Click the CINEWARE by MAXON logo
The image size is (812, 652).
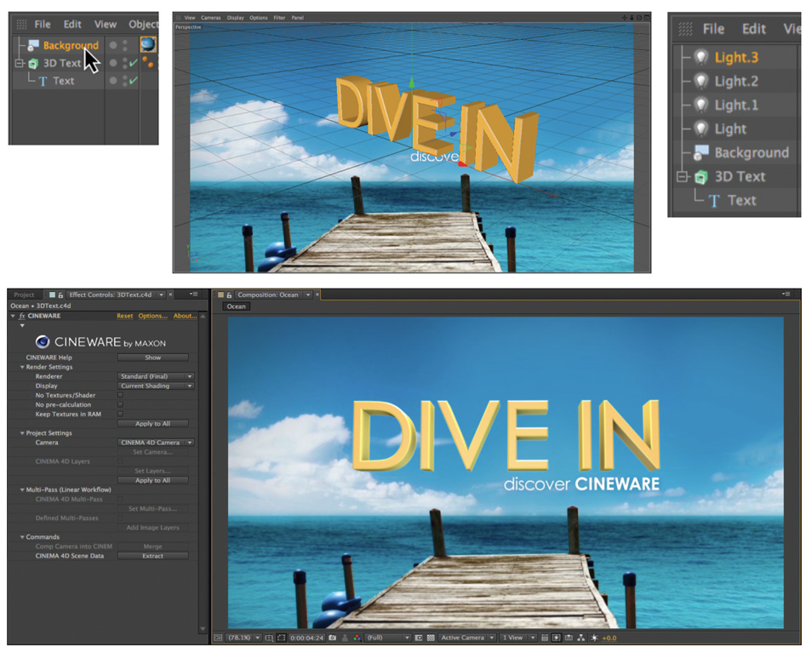pyautogui.click(x=101, y=342)
